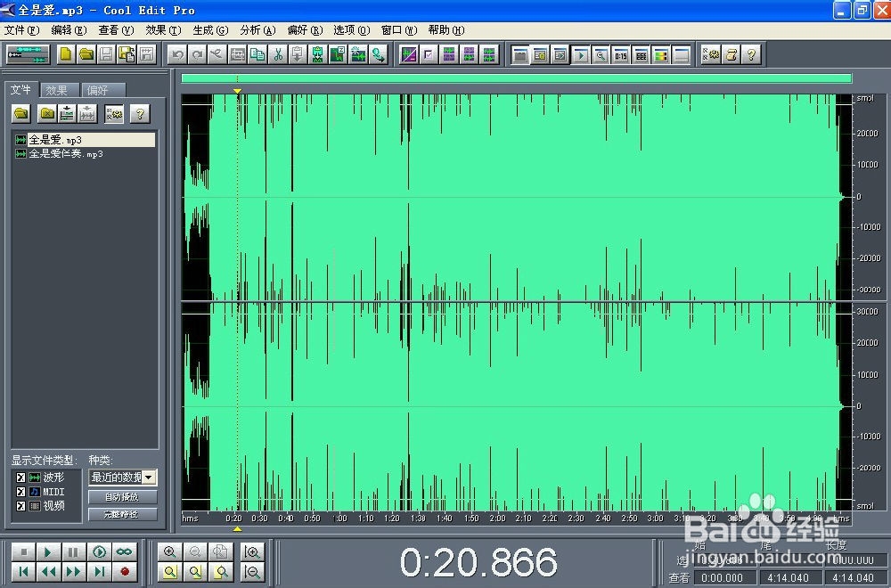Open the 编辑(E) menu

[69, 30]
